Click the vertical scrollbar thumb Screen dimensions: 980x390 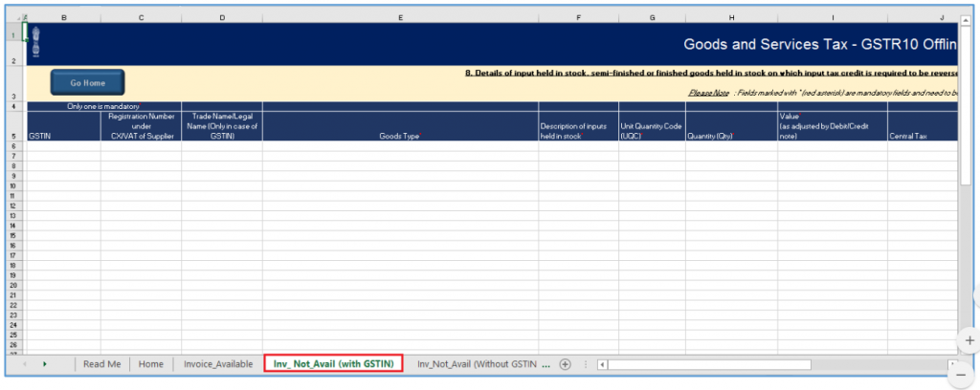(965, 104)
